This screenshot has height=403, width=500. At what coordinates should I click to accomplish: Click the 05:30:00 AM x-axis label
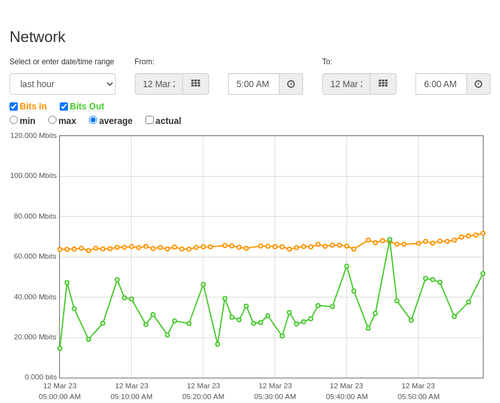(x=275, y=397)
